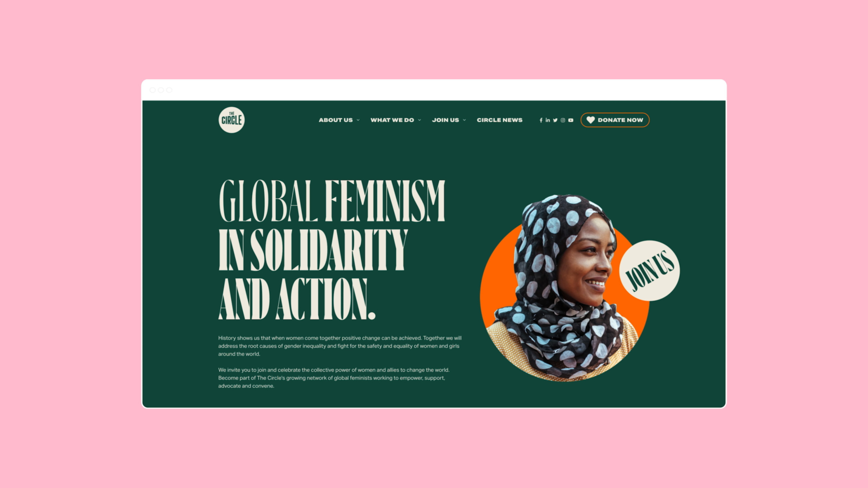
Task: Go to CIRCLE NEWS page
Action: click(500, 120)
